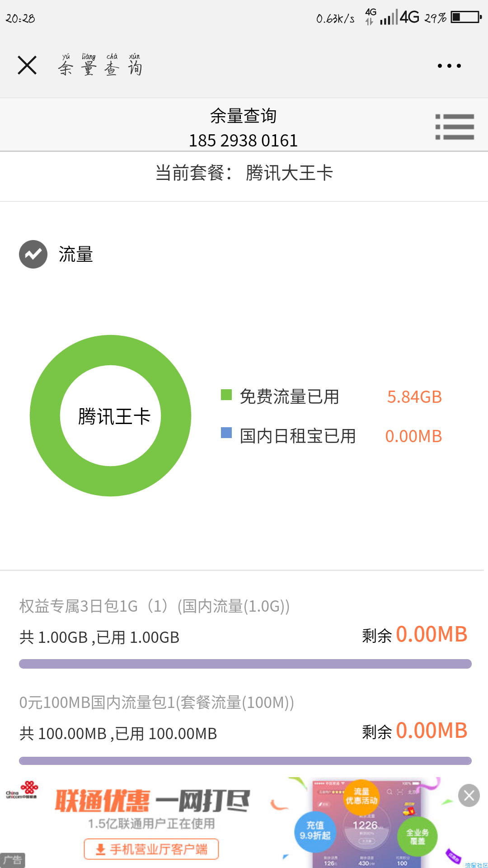Open the three-dot more options menu

tap(449, 66)
